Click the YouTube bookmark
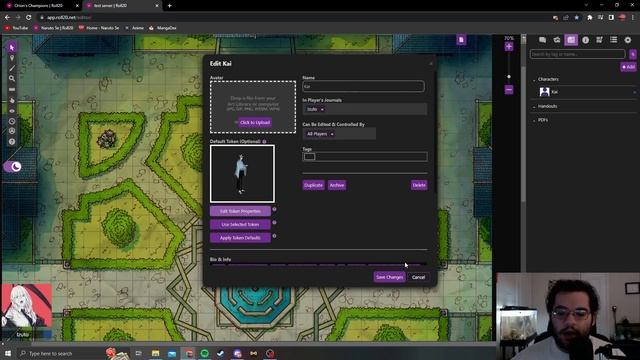 click(16, 28)
